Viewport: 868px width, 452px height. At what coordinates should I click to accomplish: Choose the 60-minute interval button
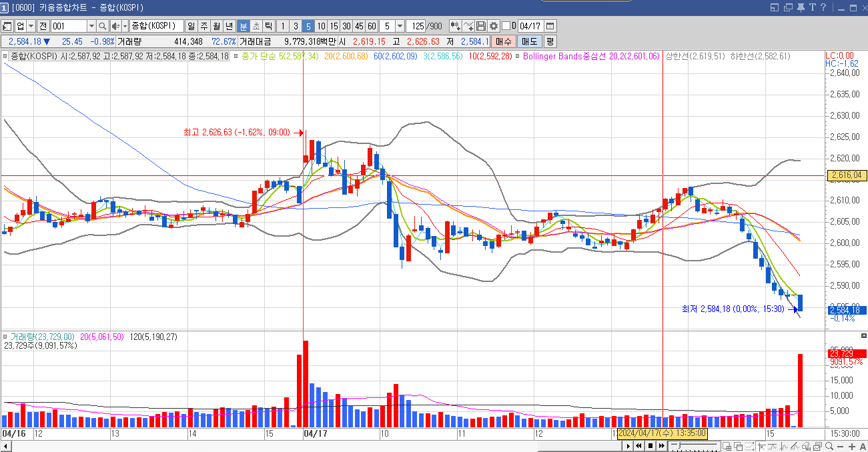pyautogui.click(x=372, y=26)
